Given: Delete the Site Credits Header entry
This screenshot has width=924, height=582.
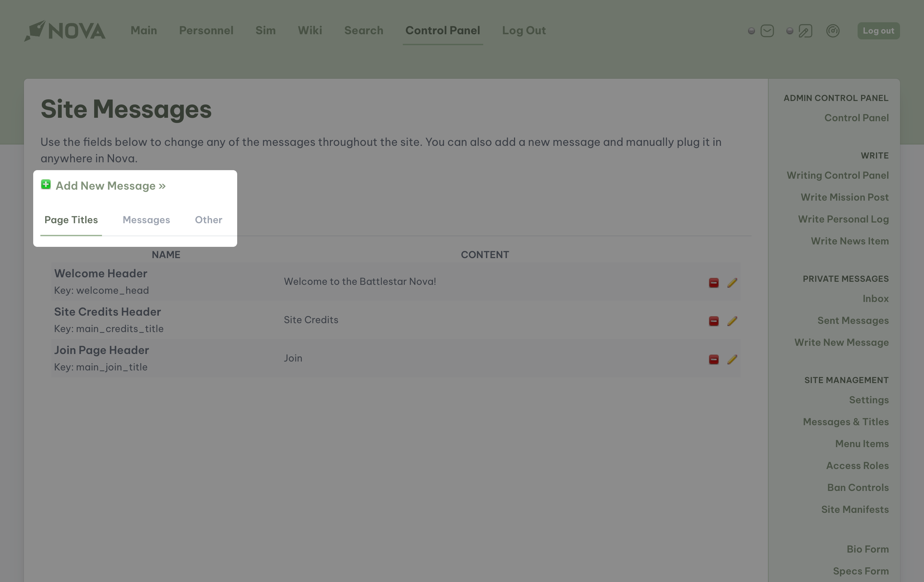Looking at the screenshot, I should (713, 321).
